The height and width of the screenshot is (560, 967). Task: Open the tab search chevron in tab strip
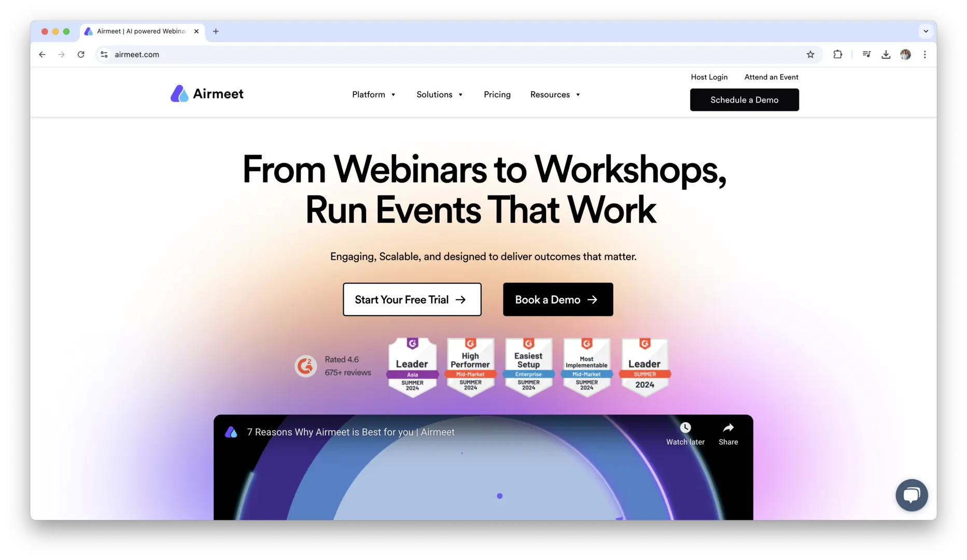pos(926,31)
